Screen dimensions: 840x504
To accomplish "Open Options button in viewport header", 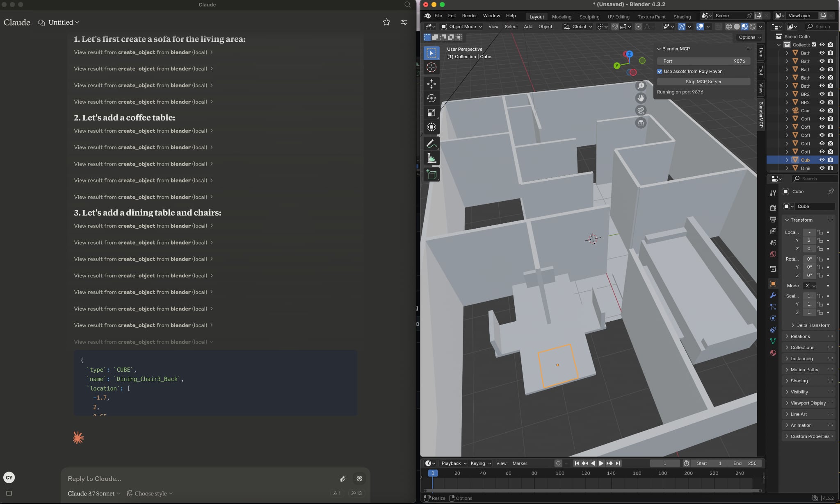I will click(749, 37).
